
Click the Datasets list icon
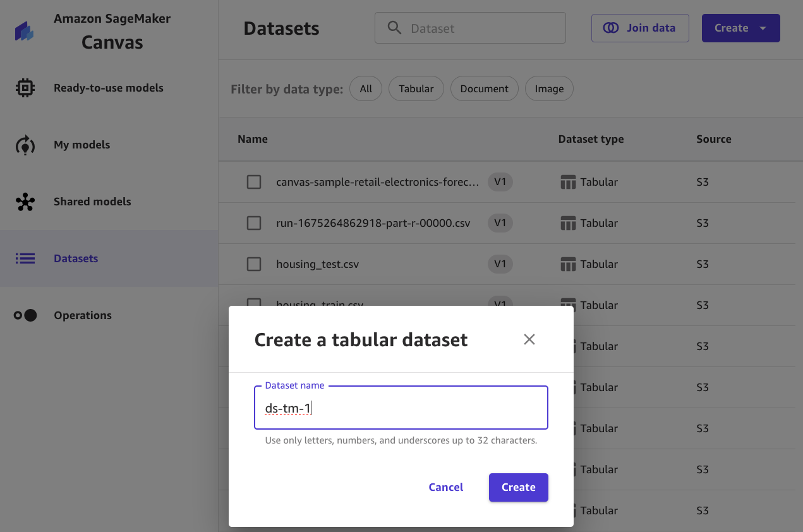tap(25, 258)
